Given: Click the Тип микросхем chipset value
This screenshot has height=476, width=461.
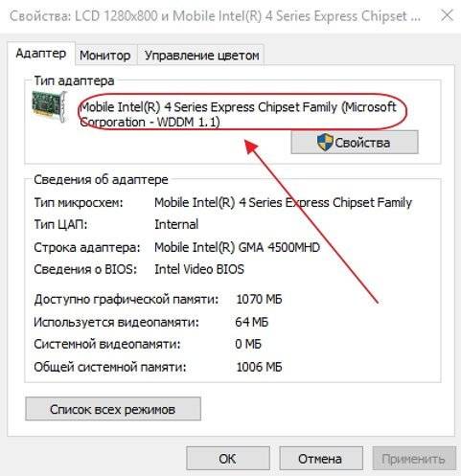Looking at the screenshot, I should tap(284, 202).
